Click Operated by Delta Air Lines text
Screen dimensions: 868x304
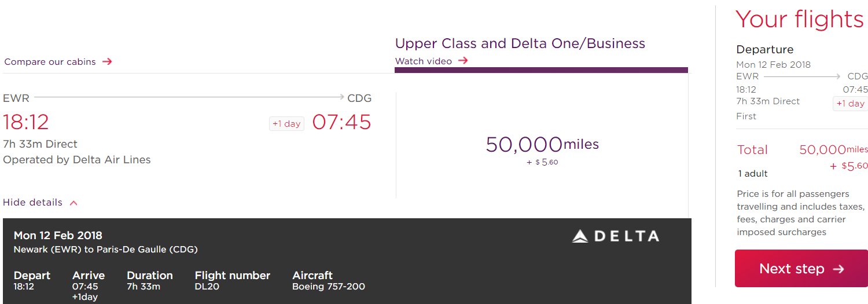pos(77,160)
